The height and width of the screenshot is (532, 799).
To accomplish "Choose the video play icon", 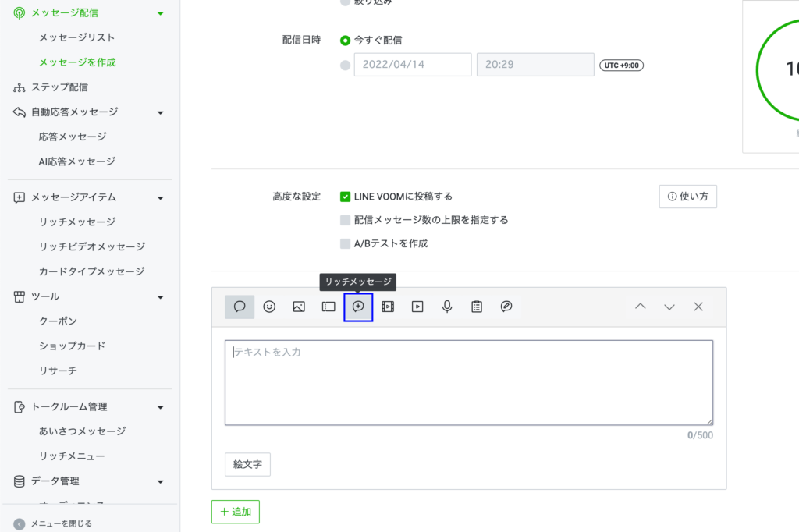I will pyautogui.click(x=417, y=307).
